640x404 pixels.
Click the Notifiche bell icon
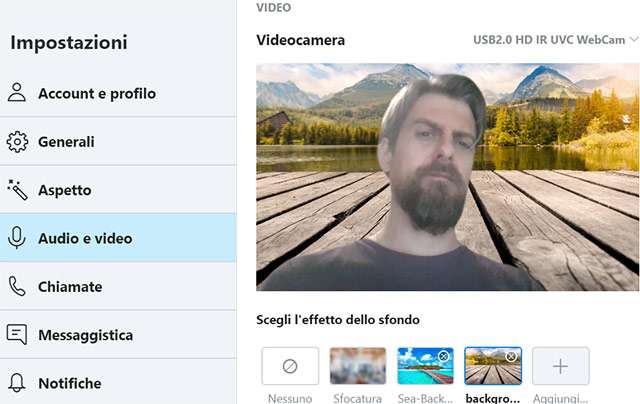[x=17, y=383]
